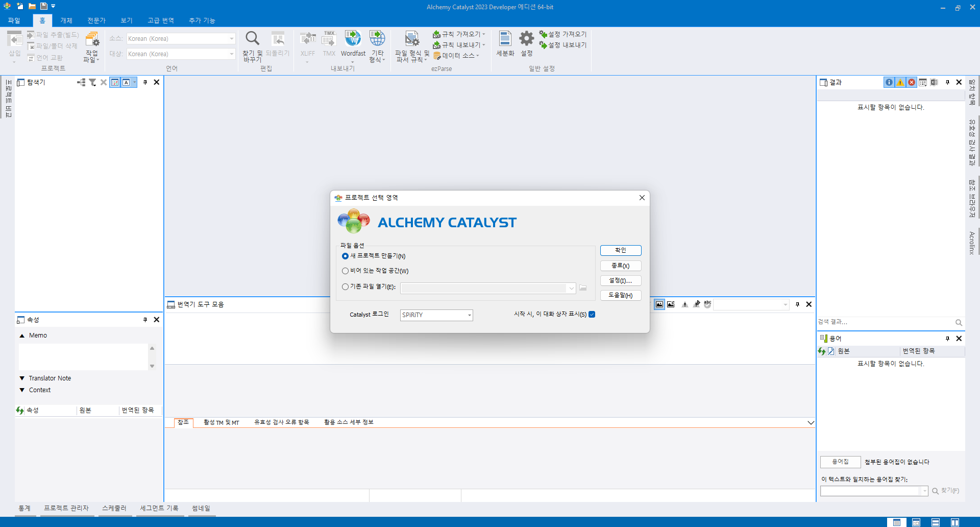The height and width of the screenshot is (527, 980).
Task: Click the Find and Replace magnifier icon
Action: click(x=253, y=38)
